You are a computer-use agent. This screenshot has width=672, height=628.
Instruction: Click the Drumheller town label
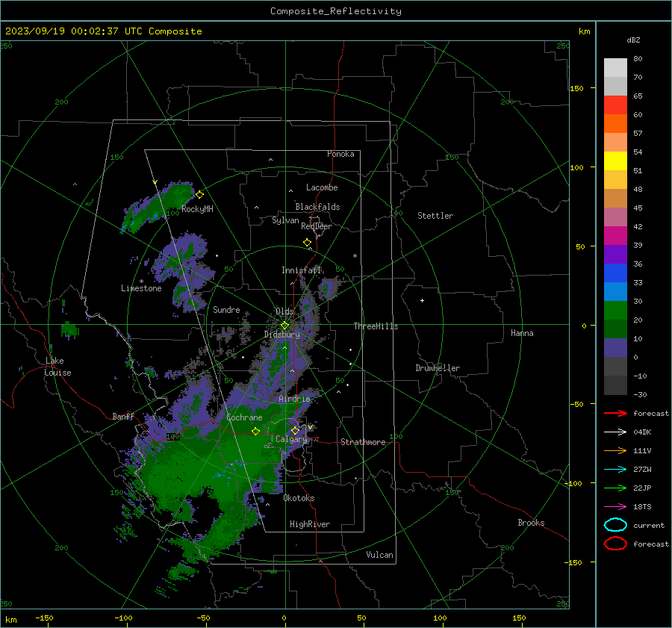(438, 368)
